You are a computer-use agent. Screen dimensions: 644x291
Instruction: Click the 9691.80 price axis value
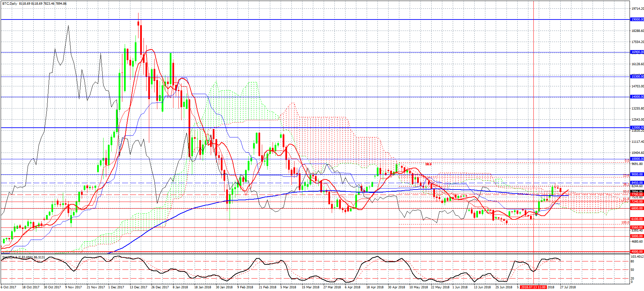638,164
